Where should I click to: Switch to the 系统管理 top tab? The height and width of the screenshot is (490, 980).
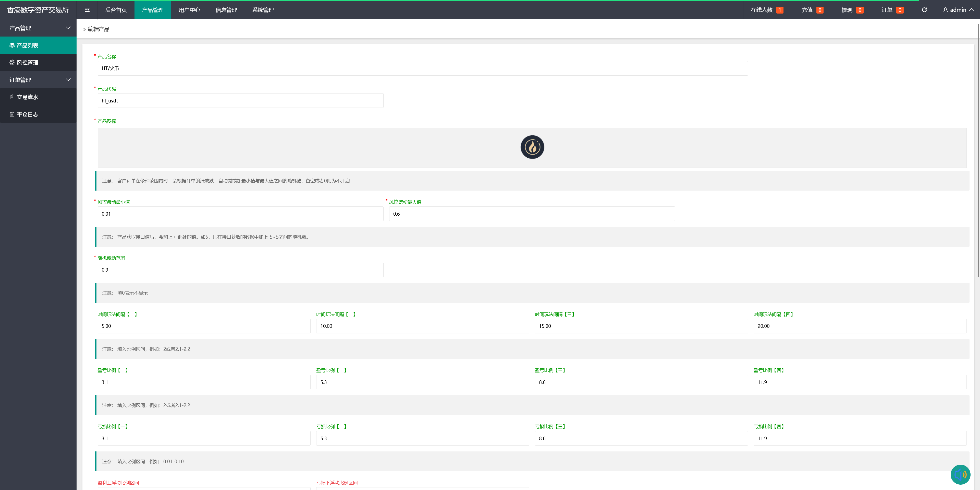click(x=263, y=10)
